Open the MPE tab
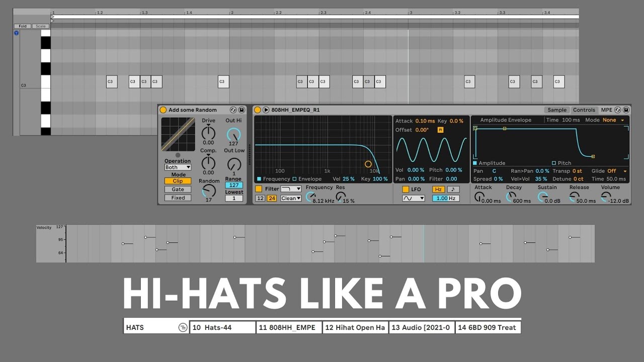Viewport: 644px width, 362px height. coord(607,110)
